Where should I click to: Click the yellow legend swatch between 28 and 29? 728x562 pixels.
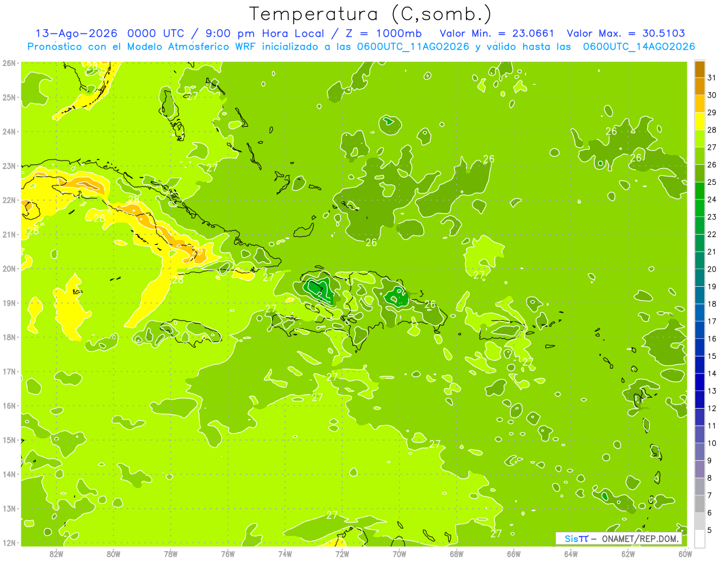pos(699,121)
